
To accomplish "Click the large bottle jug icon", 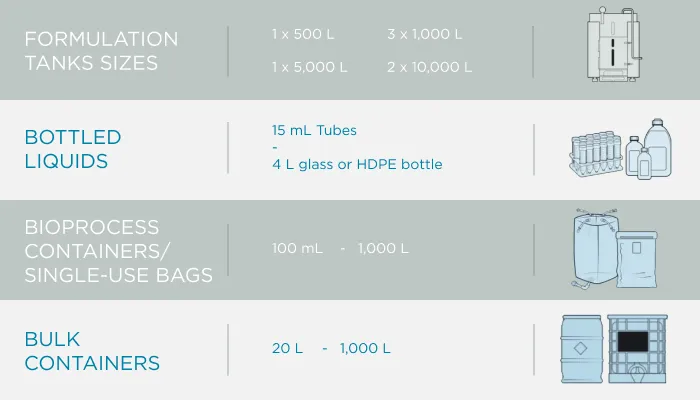I will click(658, 146).
